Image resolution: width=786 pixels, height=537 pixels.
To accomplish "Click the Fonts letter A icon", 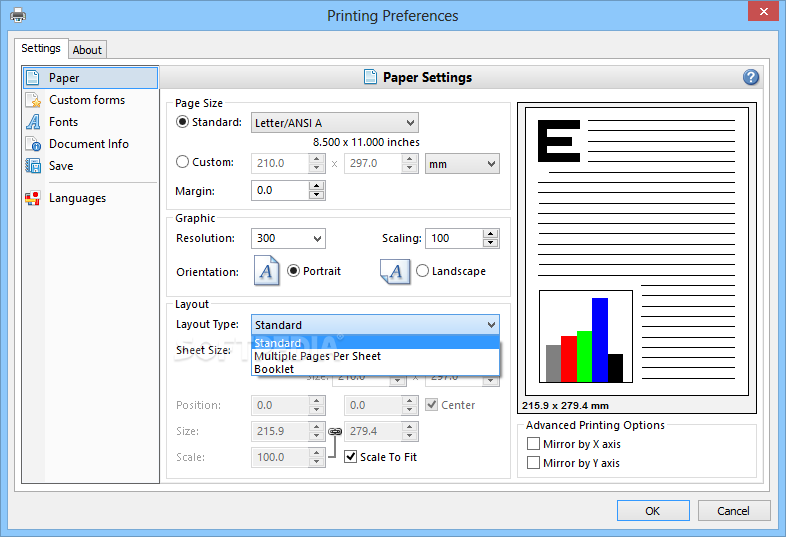I will pos(33,122).
